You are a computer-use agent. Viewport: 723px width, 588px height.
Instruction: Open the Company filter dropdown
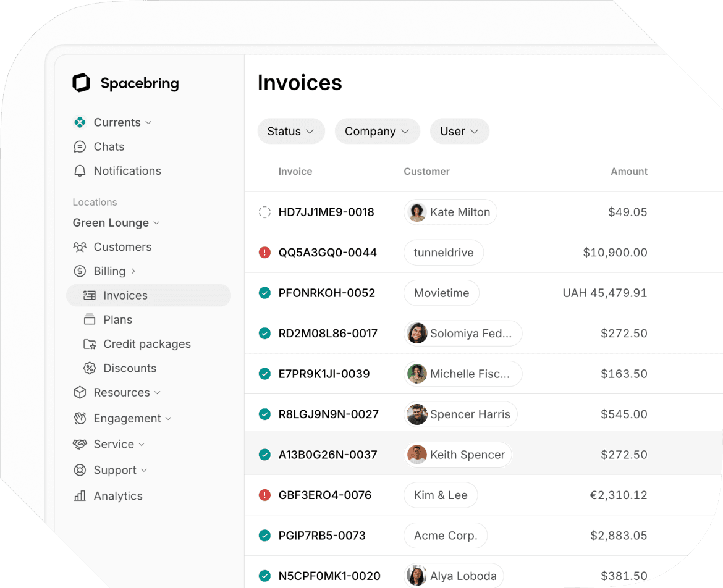377,132
